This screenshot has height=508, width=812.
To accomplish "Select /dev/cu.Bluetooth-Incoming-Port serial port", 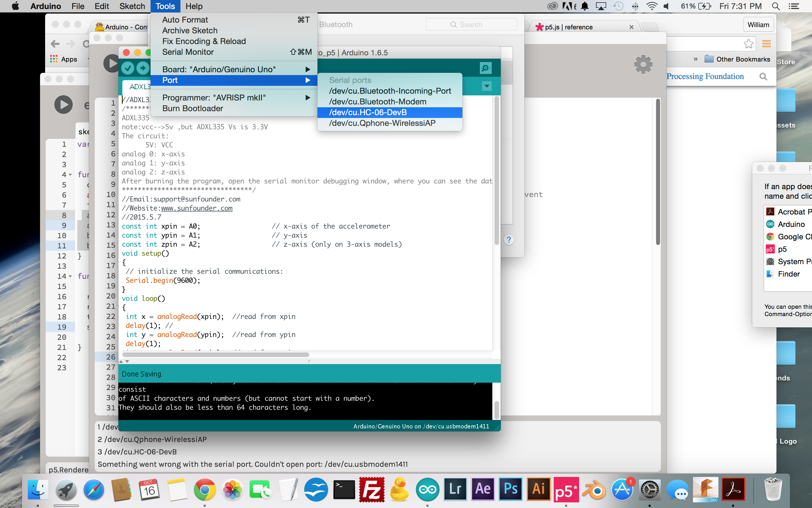I will pyautogui.click(x=390, y=91).
